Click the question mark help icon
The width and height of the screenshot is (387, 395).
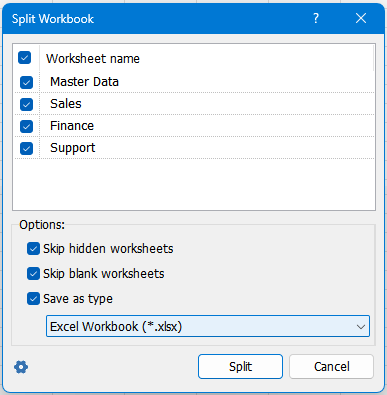point(316,18)
